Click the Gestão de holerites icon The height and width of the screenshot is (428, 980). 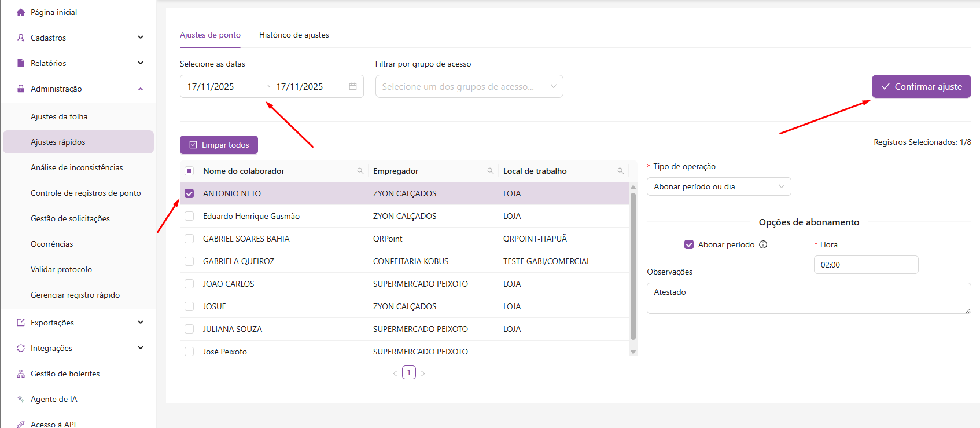[x=21, y=374]
